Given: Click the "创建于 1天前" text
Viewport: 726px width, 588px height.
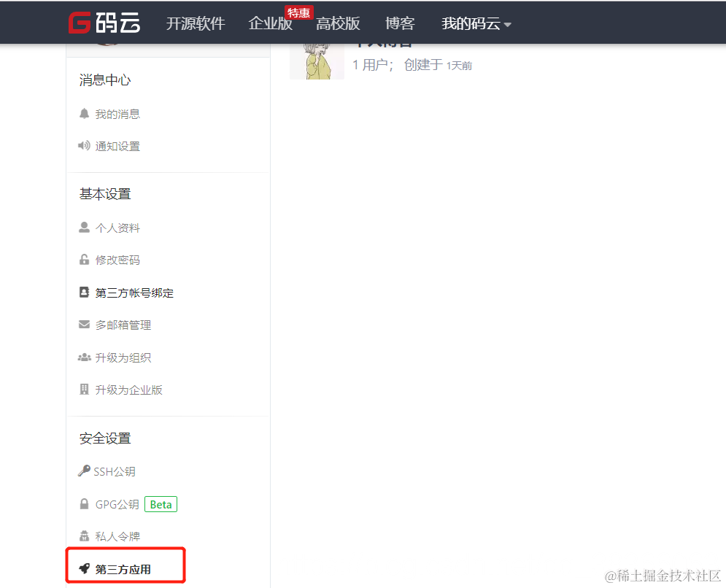Looking at the screenshot, I should [438, 65].
